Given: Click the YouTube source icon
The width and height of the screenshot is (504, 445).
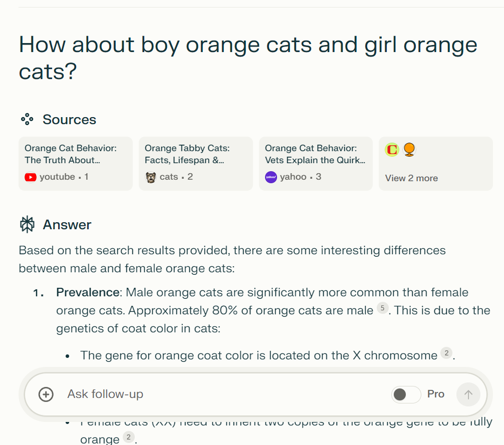Looking at the screenshot, I should [31, 177].
